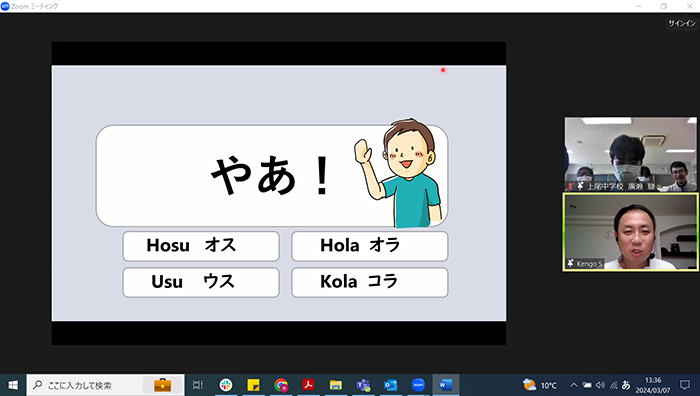The image size is (700, 396).
Task: Click the pin icon beside Kengo S name
Action: tap(571, 263)
